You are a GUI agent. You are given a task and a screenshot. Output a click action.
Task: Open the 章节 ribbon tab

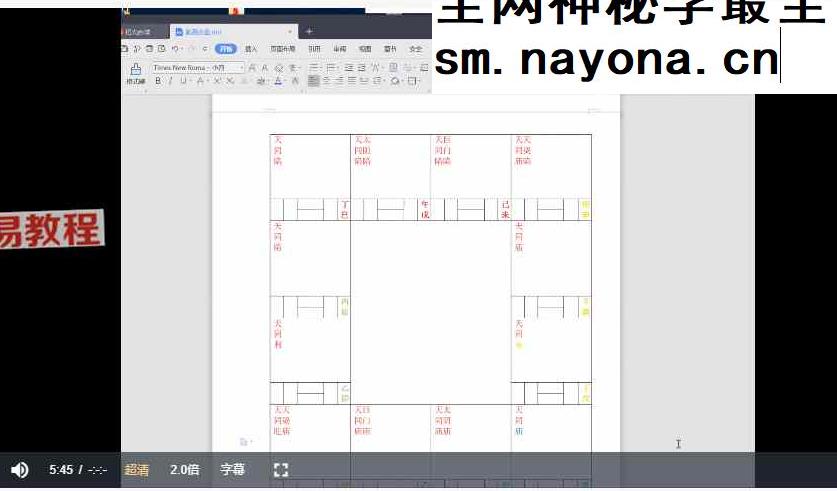pos(390,49)
